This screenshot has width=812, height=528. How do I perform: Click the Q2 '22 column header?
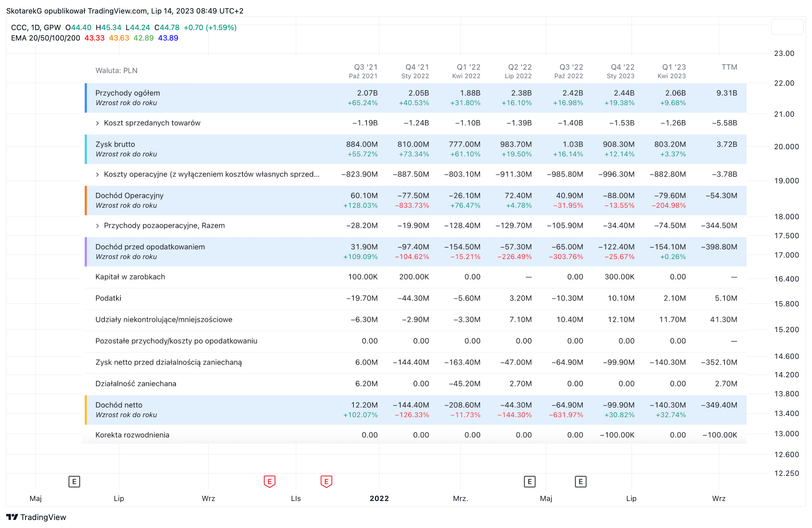point(518,71)
